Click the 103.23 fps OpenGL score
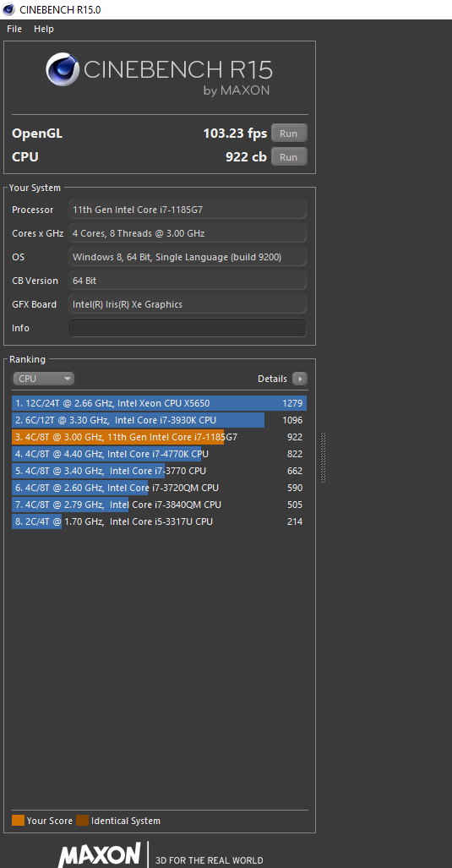Screen dimensions: 452x868 235,134
